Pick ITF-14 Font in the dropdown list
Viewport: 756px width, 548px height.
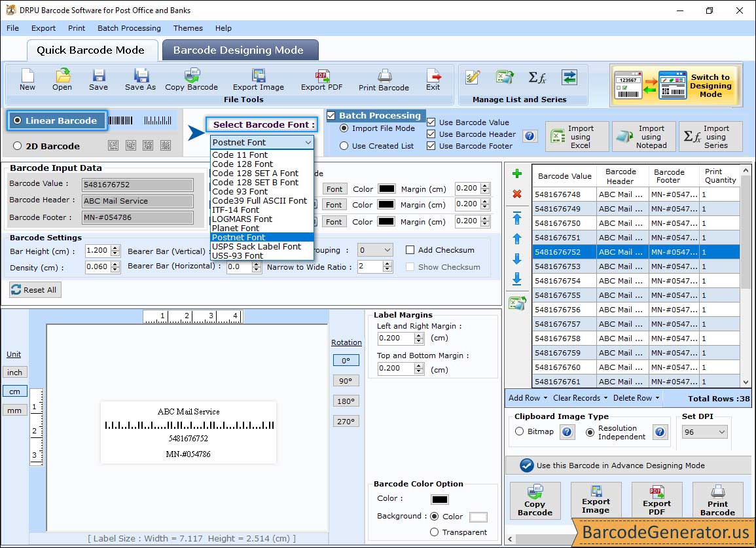tap(262, 210)
